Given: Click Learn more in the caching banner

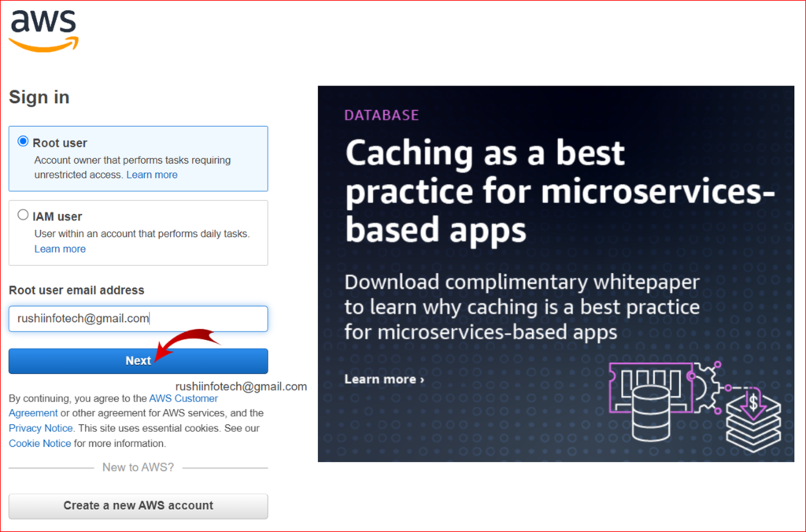Looking at the screenshot, I should (384, 379).
